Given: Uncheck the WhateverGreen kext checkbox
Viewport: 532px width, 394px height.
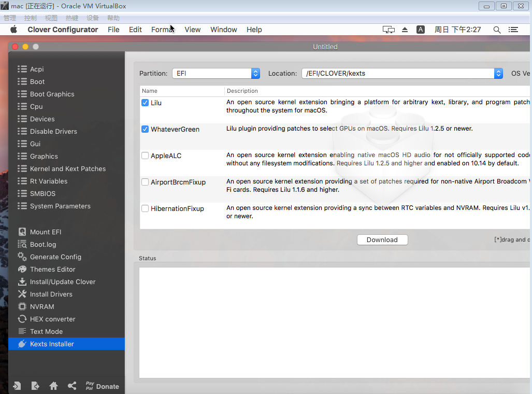Looking at the screenshot, I should [145, 129].
